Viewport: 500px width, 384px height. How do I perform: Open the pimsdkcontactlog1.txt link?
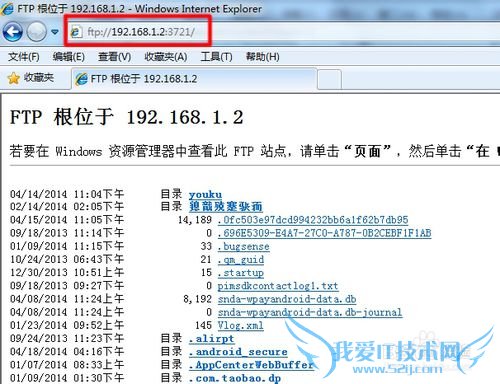click(278, 286)
